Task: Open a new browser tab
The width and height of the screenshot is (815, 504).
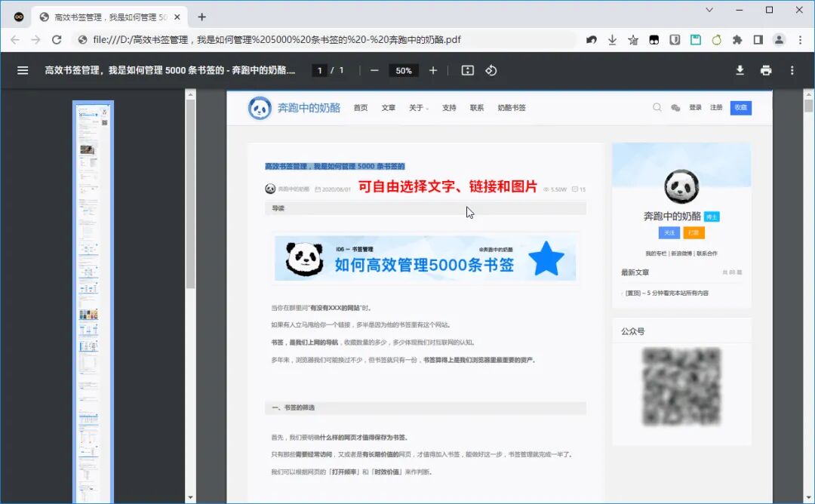Action: (201, 17)
